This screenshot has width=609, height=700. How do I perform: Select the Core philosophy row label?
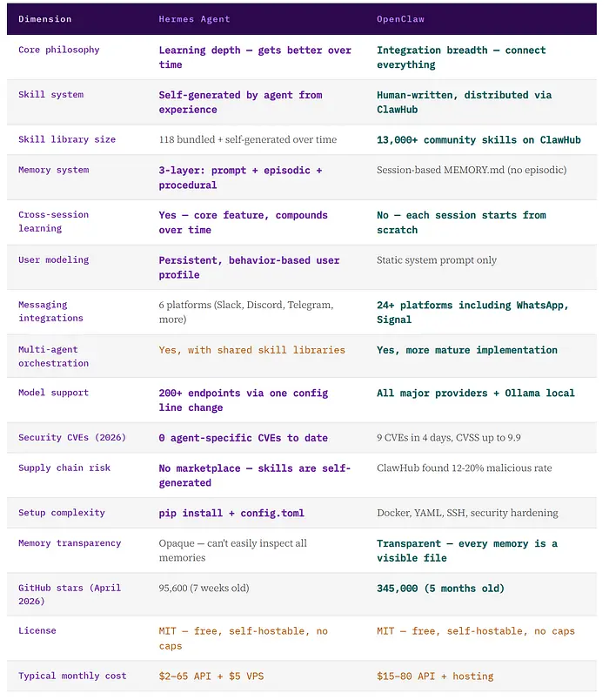click(59, 50)
